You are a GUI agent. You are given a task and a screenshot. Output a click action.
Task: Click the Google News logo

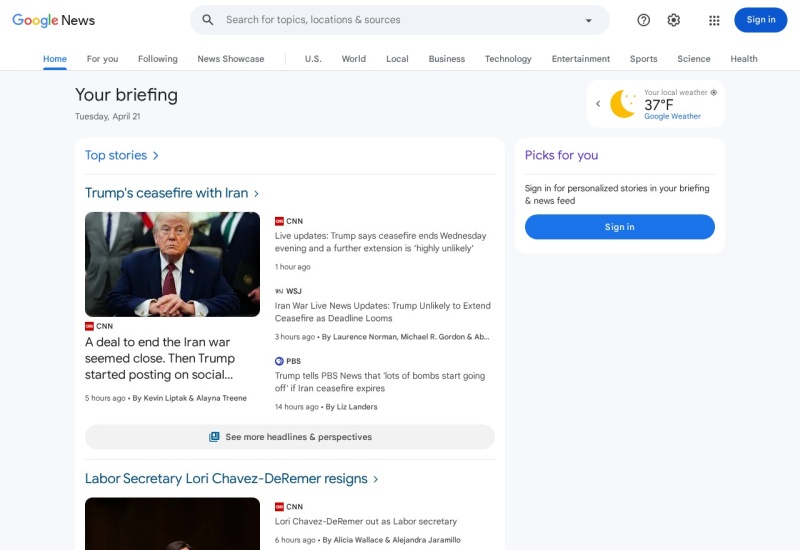point(53,20)
